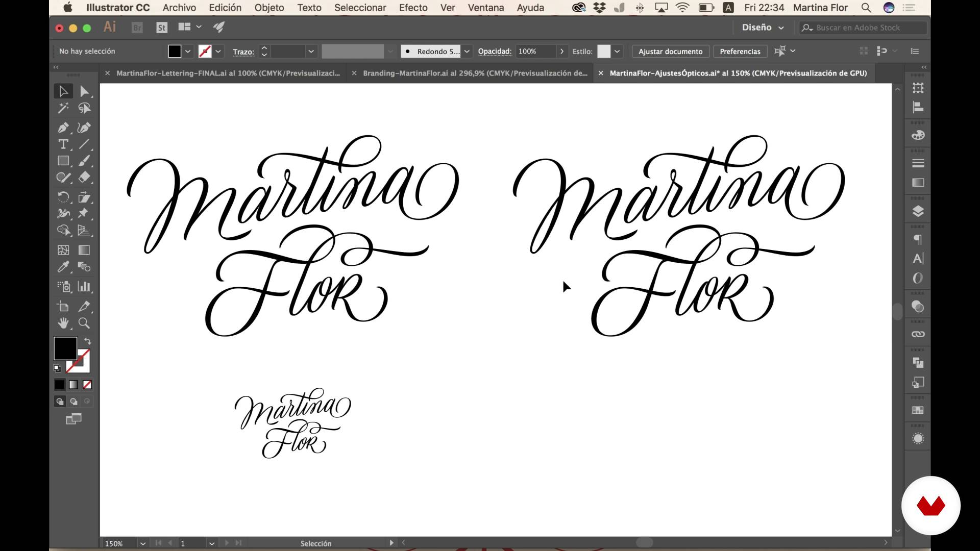Select the Perspective Grid tool

point(84,230)
